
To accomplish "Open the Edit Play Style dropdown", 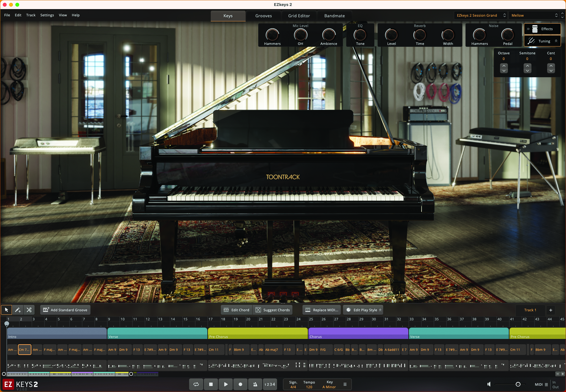I will 363,310.
